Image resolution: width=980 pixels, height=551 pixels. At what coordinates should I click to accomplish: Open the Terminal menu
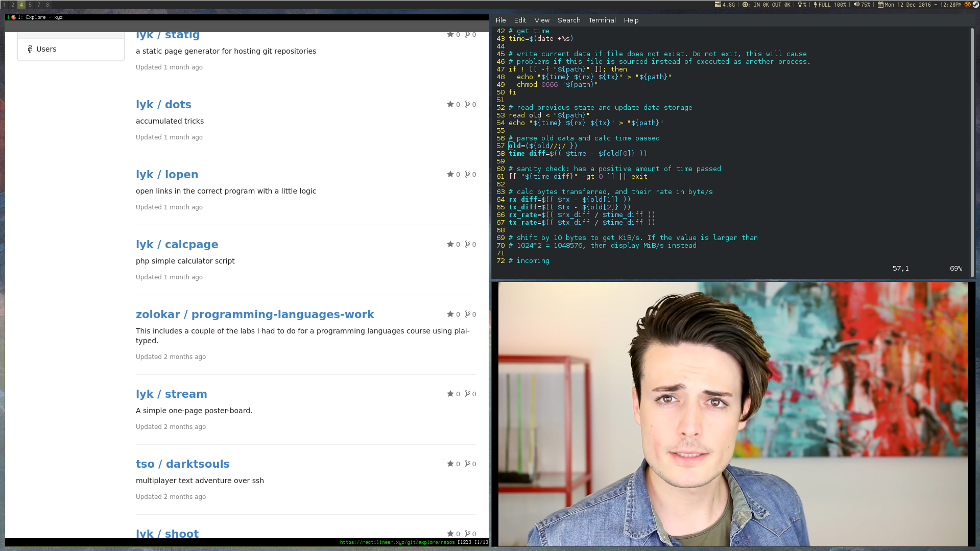click(602, 20)
